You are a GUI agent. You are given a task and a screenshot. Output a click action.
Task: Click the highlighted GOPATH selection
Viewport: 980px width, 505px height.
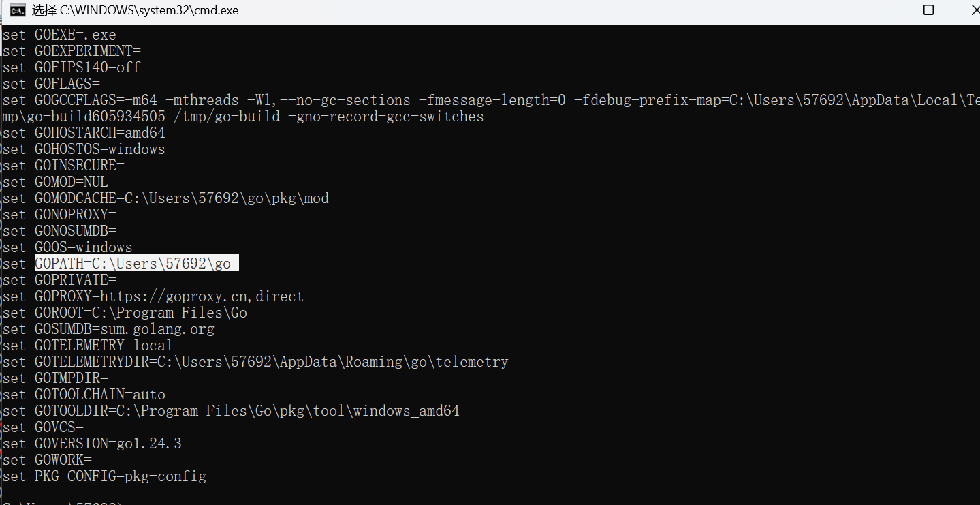pos(137,264)
